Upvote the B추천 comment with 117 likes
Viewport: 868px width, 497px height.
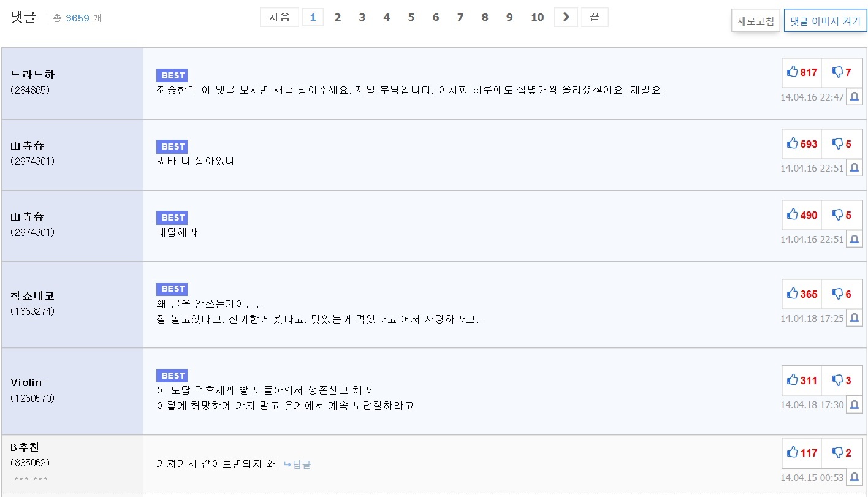point(801,453)
